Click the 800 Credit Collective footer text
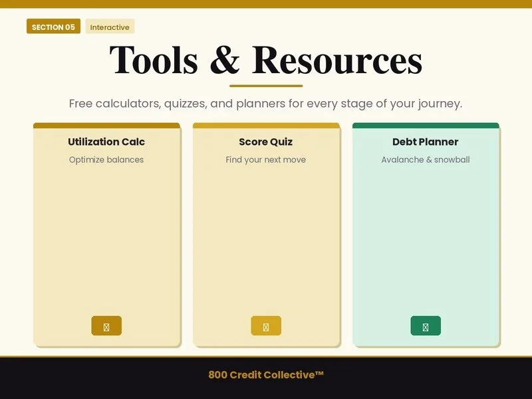The height and width of the screenshot is (399, 532). 265,375
